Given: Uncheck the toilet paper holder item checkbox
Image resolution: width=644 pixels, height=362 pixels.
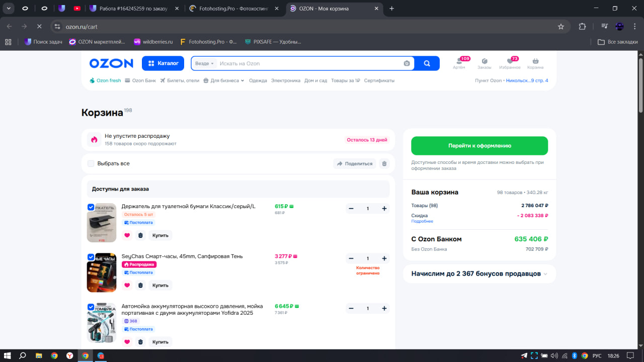Looking at the screenshot, I should pos(91,207).
